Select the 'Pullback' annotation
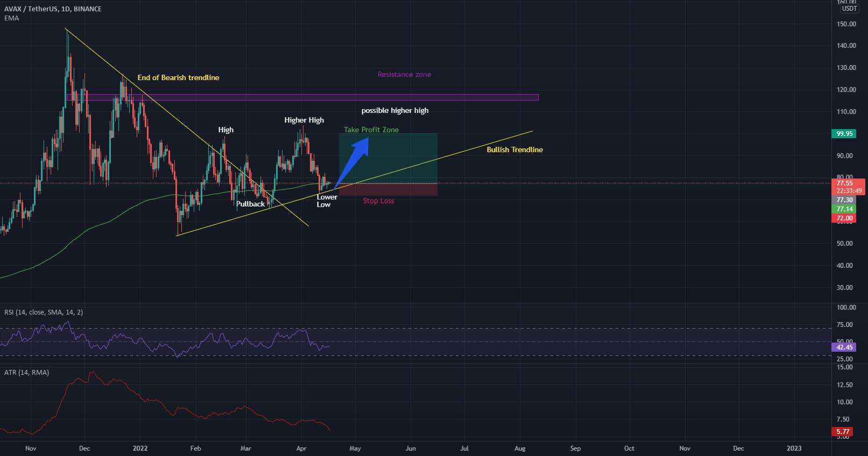This screenshot has height=456, width=868. coord(250,204)
